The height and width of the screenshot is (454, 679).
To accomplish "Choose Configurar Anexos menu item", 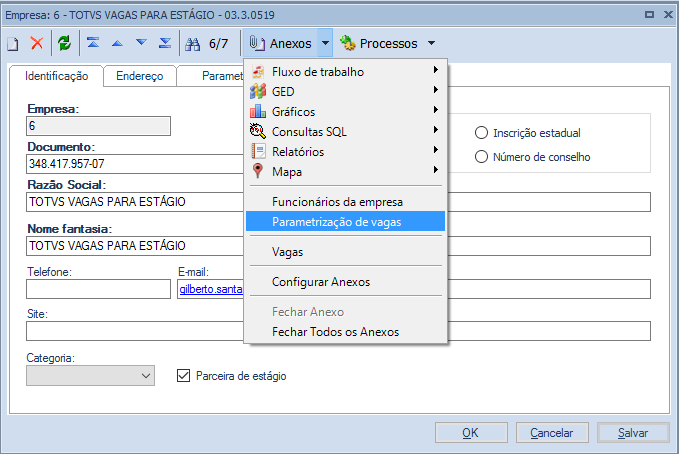I will (x=345, y=282).
